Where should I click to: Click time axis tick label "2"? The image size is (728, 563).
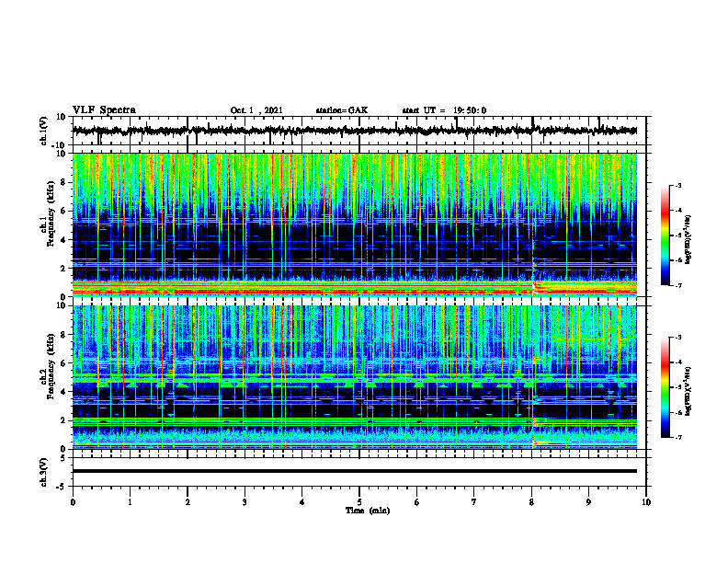tap(188, 502)
